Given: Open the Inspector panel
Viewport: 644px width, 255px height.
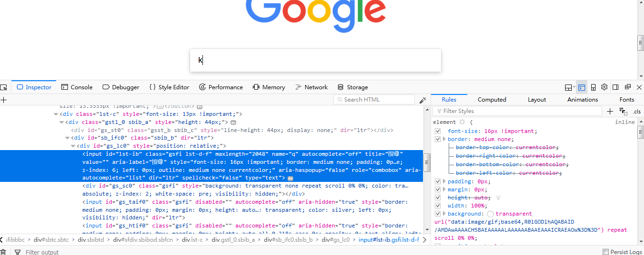Looking at the screenshot, I should [x=34, y=87].
